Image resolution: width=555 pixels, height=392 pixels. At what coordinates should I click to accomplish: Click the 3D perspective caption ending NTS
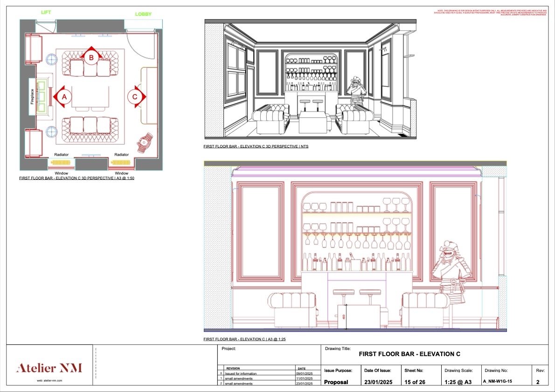click(x=256, y=146)
